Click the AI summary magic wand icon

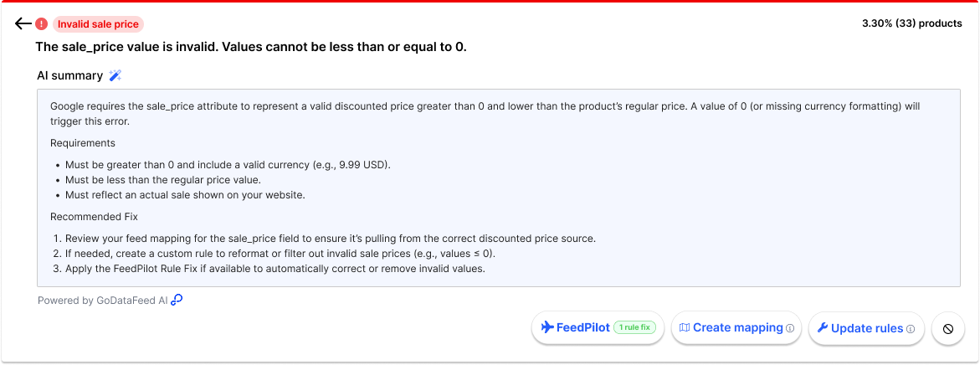point(115,76)
